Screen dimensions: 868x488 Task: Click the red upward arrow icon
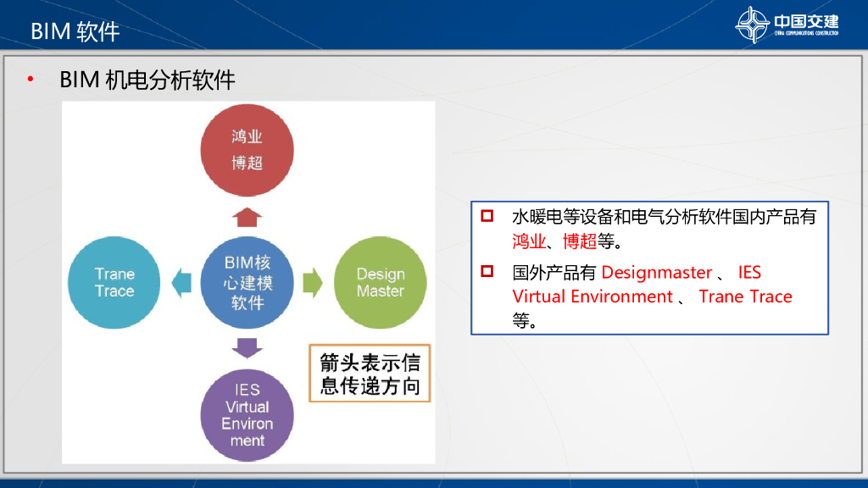pos(247,217)
